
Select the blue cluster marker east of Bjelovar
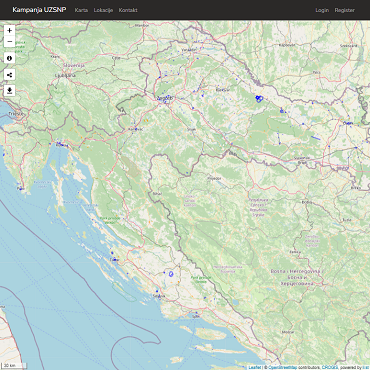[x=259, y=99]
